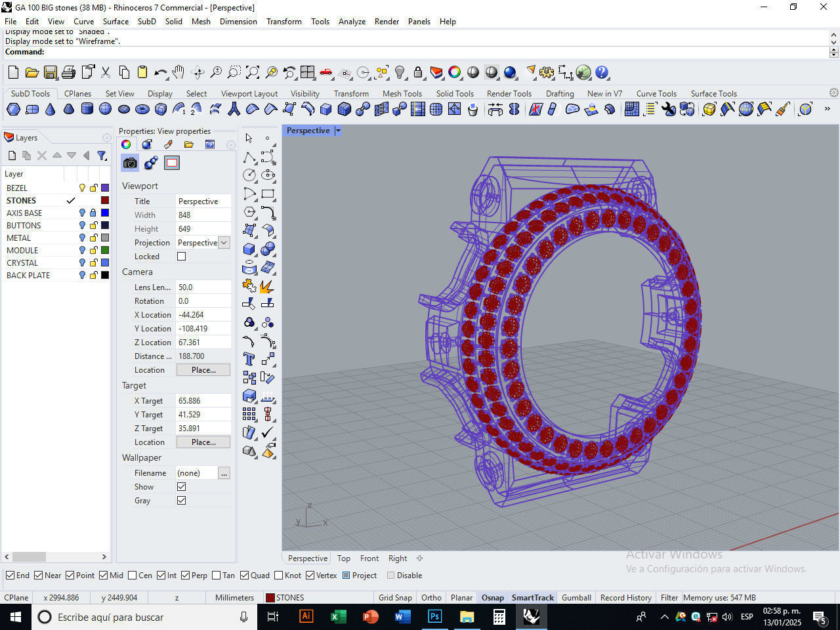840x630 pixels.
Task: Uncheck Wallpaper Show checkbox
Action: coord(182,487)
